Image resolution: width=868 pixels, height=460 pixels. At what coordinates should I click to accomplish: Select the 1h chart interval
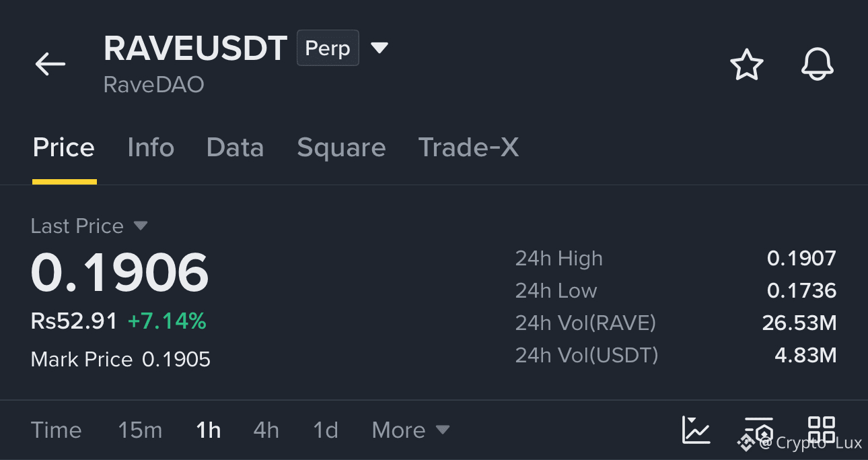[209, 430]
